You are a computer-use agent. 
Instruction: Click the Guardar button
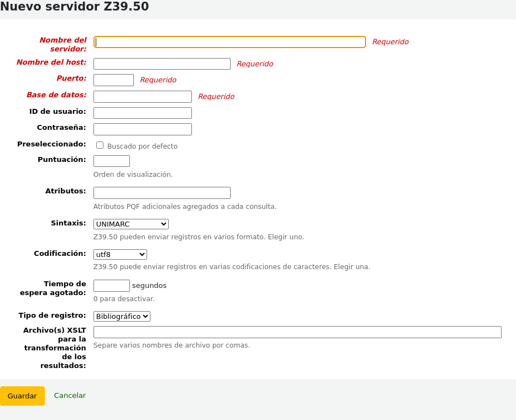[x=22, y=396]
